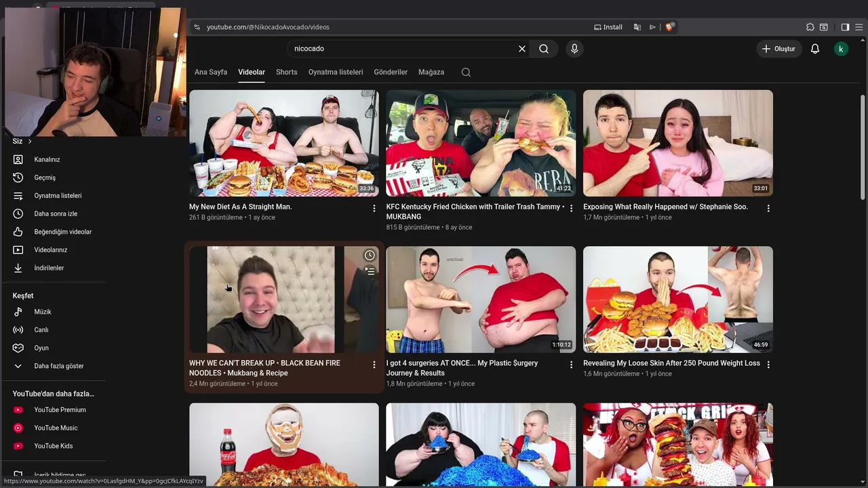
Task: Clear the search box with the X icon
Action: [522, 49]
